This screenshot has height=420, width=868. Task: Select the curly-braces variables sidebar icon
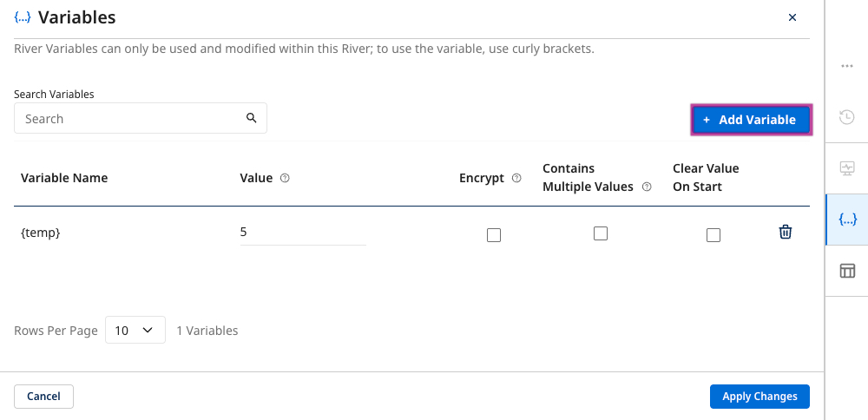tap(847, 220)
